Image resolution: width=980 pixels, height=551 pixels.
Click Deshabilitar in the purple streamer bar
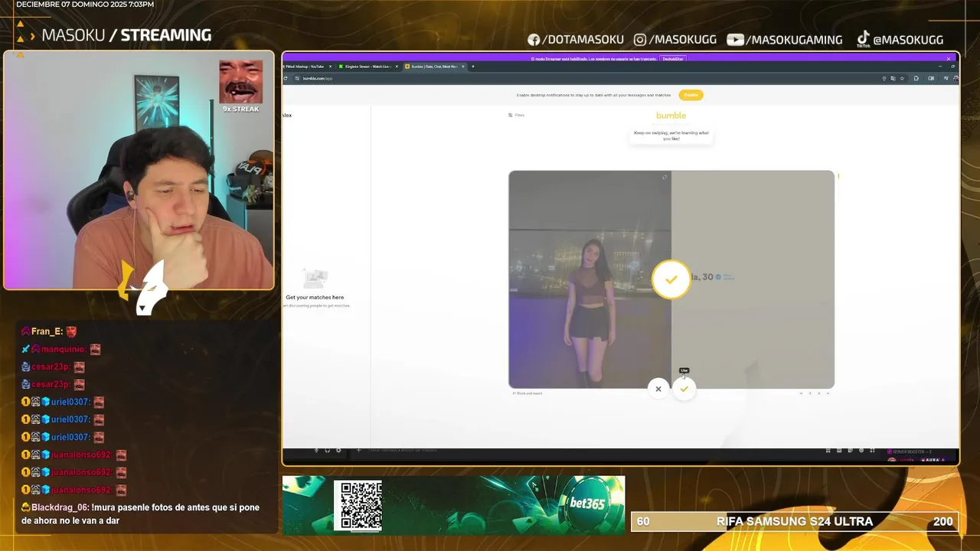pyautogui.click(x=673, y=59)
